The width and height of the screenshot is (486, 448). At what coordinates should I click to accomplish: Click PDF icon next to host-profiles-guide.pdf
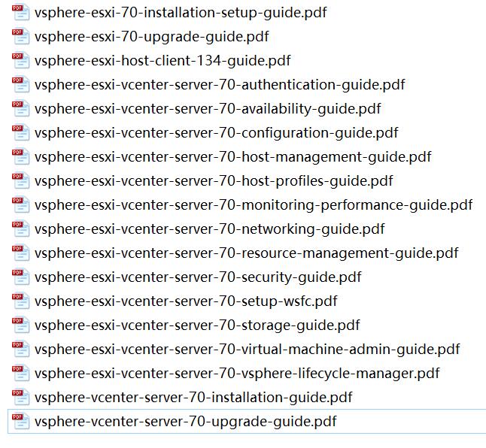[x=21, y=181]
